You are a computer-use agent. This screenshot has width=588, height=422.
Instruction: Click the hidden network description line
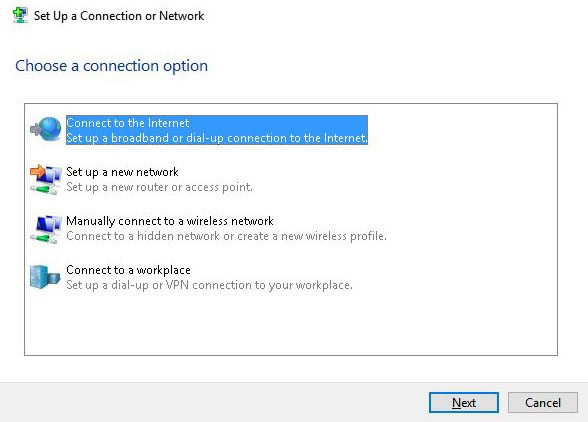pos(226,236)
